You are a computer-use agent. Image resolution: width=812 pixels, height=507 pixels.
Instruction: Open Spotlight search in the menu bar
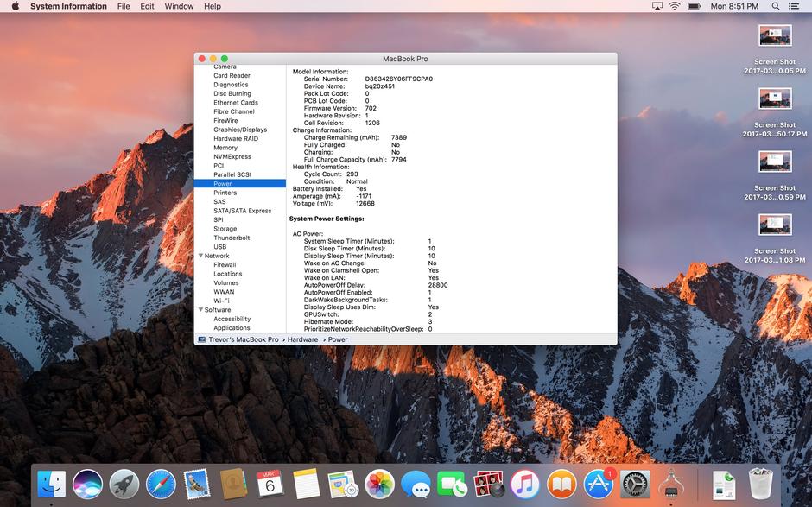coord(775,6)
